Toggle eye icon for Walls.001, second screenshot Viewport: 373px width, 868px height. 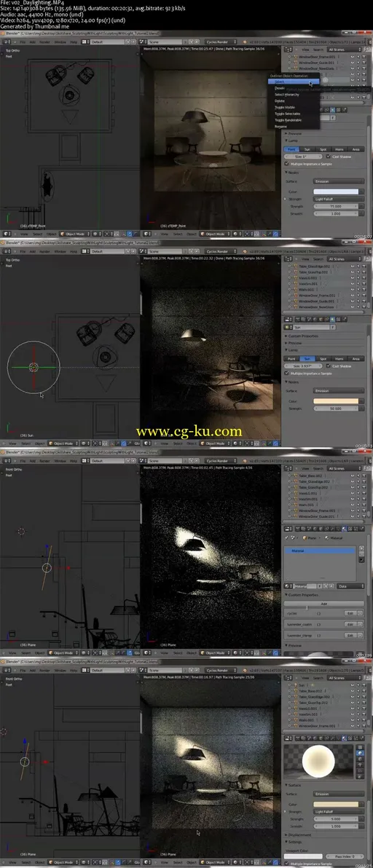tap(353, 290)
